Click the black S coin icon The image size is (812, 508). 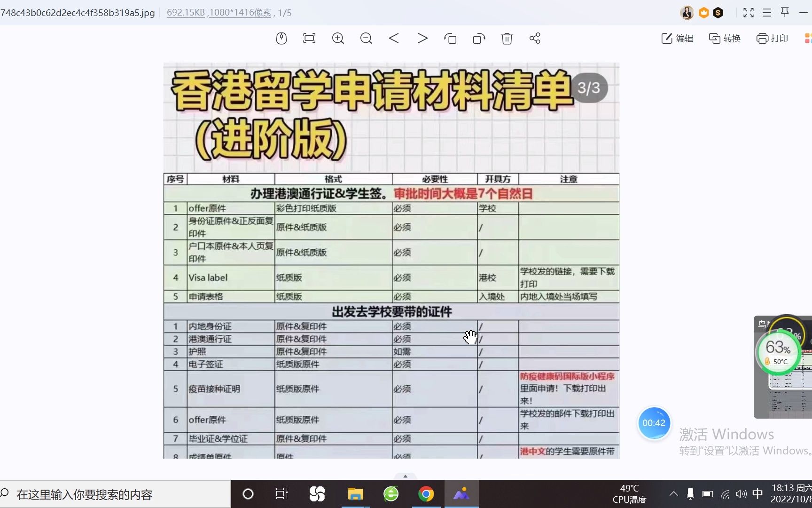tap(718, 13)
